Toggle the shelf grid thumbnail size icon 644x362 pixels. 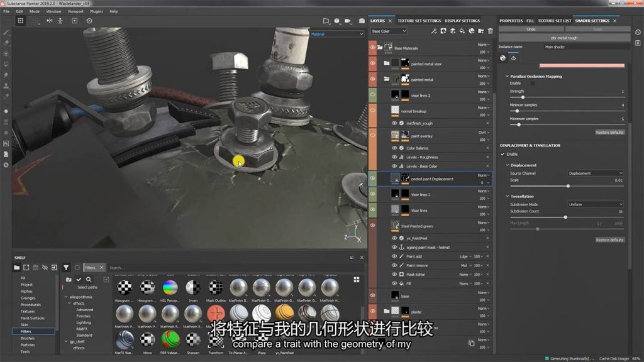point(357,280)
